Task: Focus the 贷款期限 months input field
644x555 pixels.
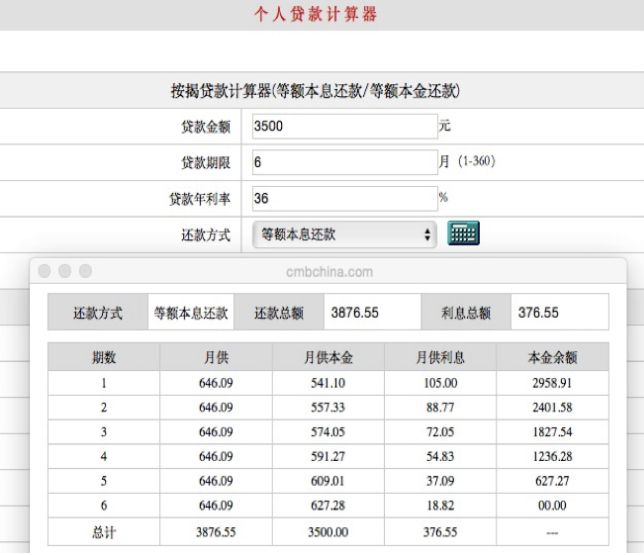Action: (344, 162)
